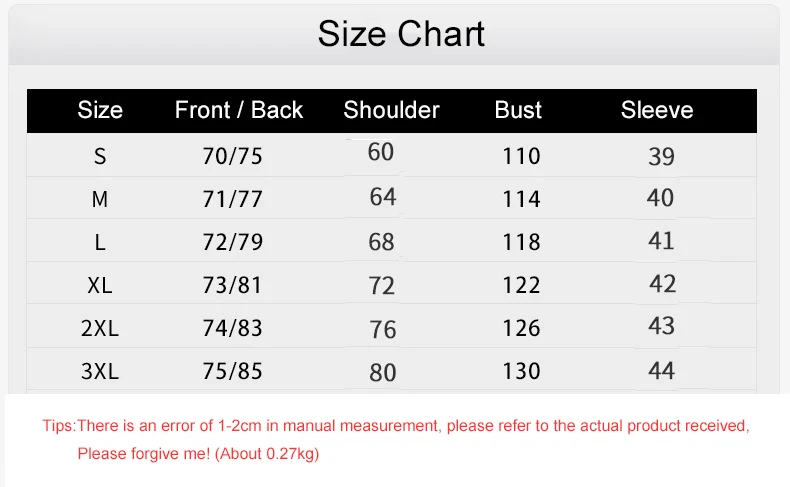Viewport: 790px width, 487px height.
Task: Click the XL size row label
Action: pyautogui.click(x=100, y=285)
